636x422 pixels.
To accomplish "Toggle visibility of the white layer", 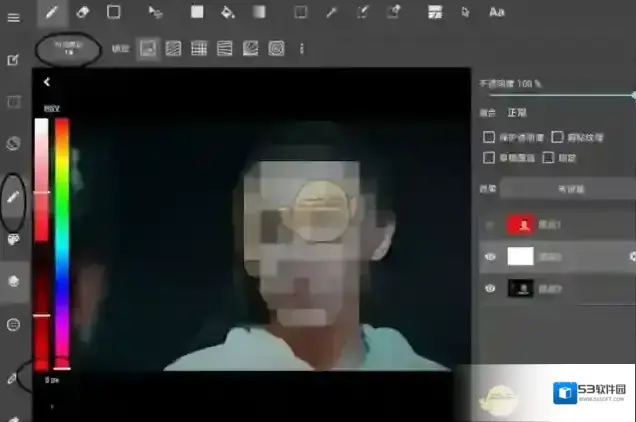I will coord(490,257).
